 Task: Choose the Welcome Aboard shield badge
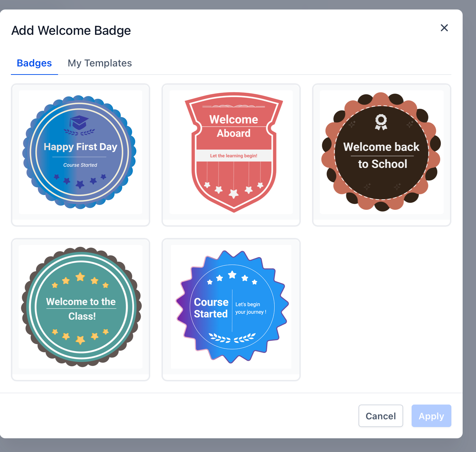click(231, 155)
